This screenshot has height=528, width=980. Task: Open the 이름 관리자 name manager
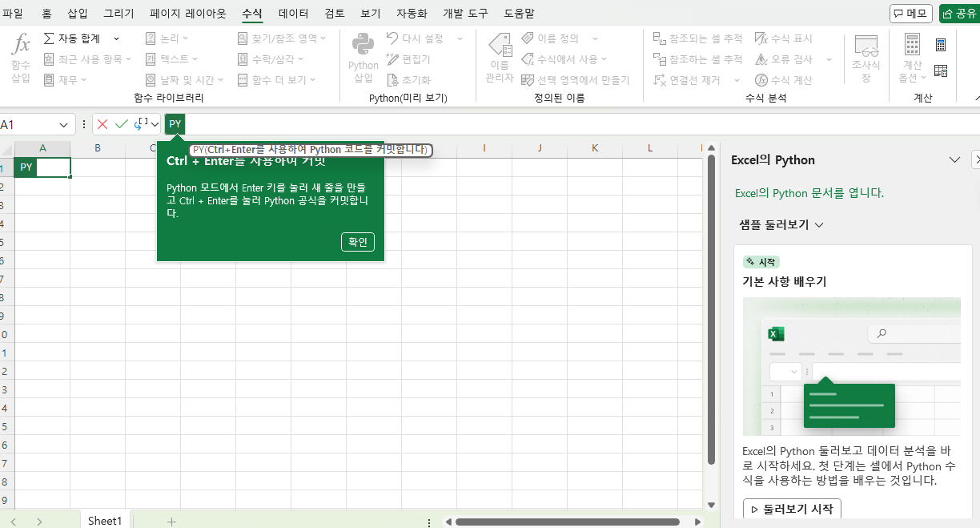click(x=499, y=59)
